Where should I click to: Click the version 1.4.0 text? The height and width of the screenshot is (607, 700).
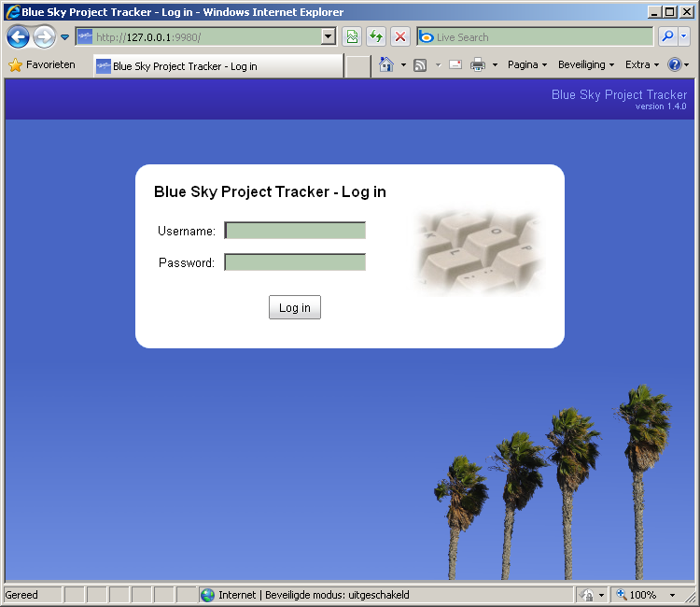(x=661, y=106)
